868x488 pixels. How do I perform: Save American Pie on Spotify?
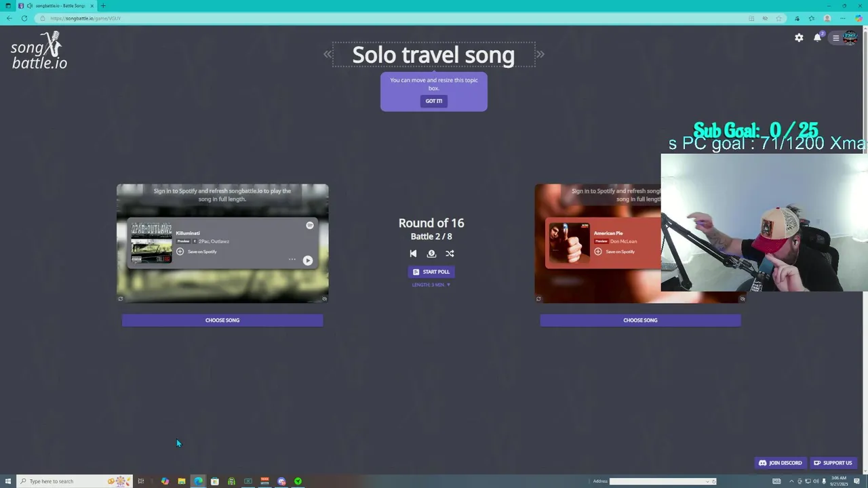pyautogui.click(x=614, y=251)
